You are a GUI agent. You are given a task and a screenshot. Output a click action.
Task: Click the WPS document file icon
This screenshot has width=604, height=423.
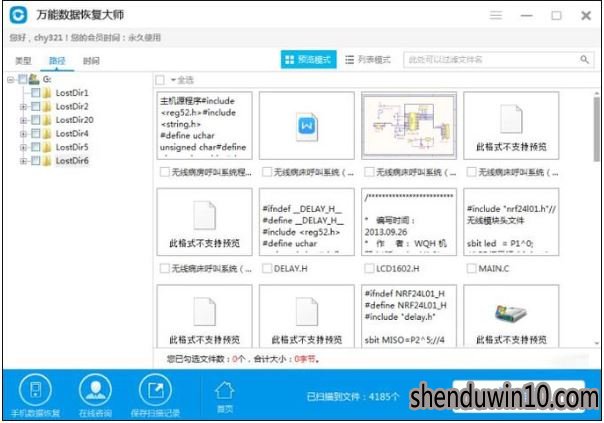point(307,126)
